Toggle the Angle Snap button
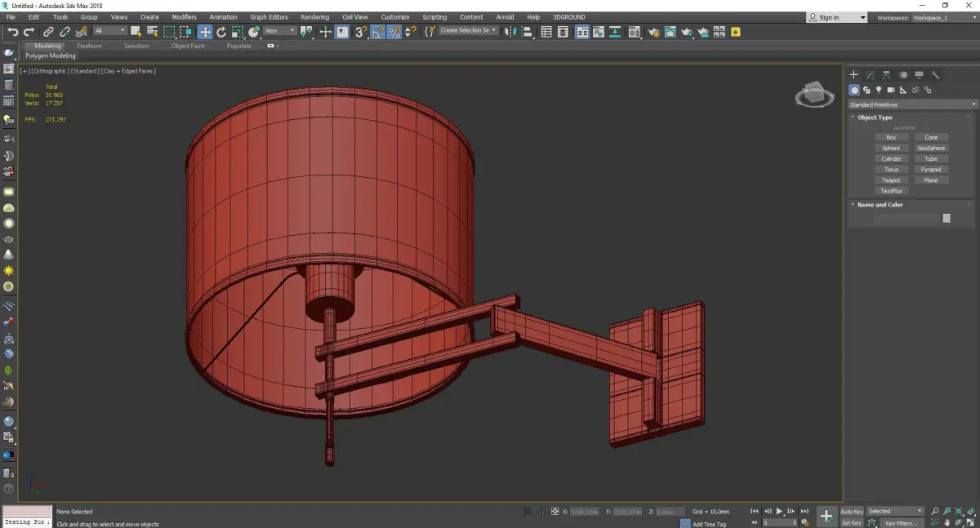Viewport: 980px width, 528px height. (x=378, y=32)
